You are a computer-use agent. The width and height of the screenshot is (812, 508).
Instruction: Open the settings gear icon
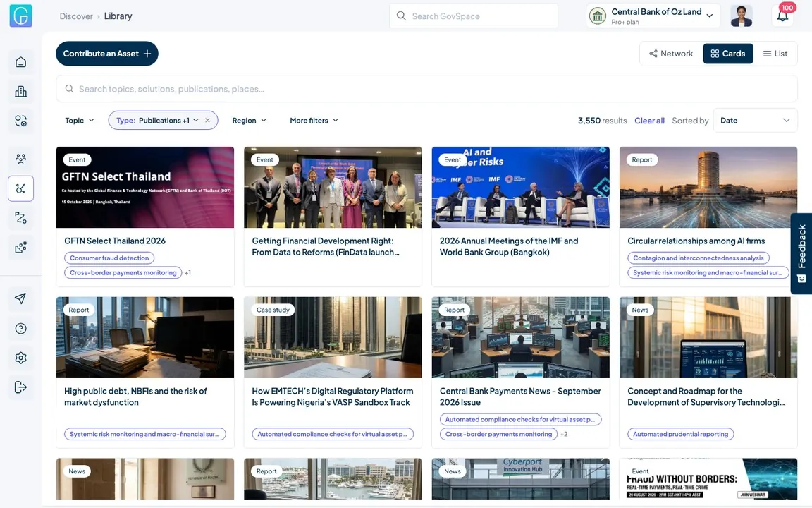coord(20,358)
